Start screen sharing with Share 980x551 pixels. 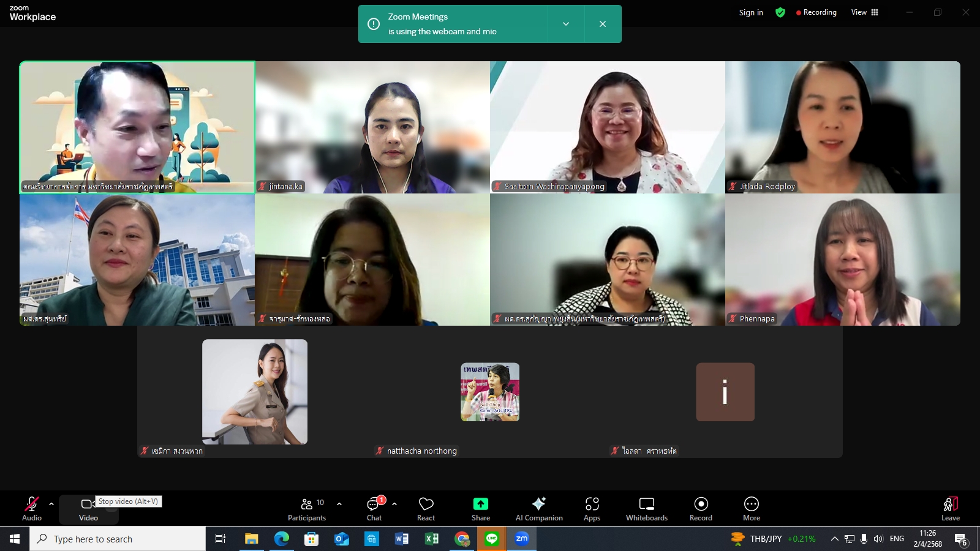pos(481,509)
